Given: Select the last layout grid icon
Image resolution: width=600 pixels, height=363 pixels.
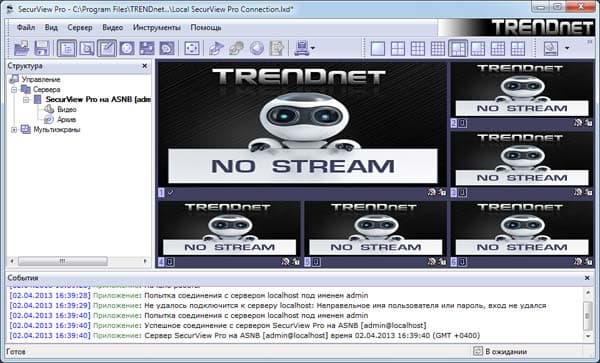Looking at the screenshot, I should pyautogui.click(x=518, y=49).
